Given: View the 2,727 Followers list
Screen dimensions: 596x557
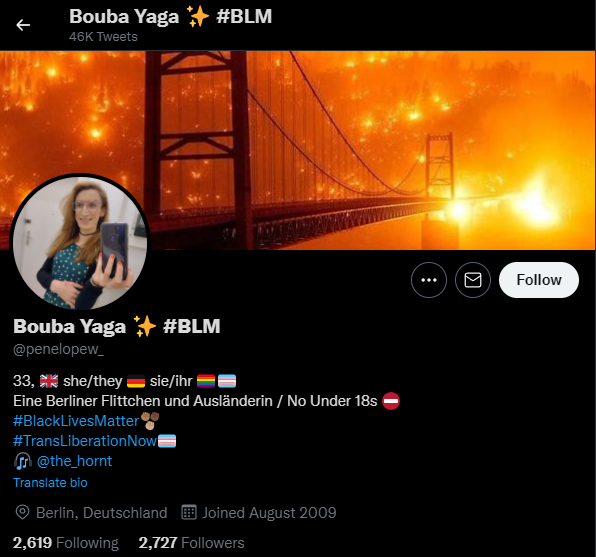Looking at the screenshot, I should pos(191,543).
